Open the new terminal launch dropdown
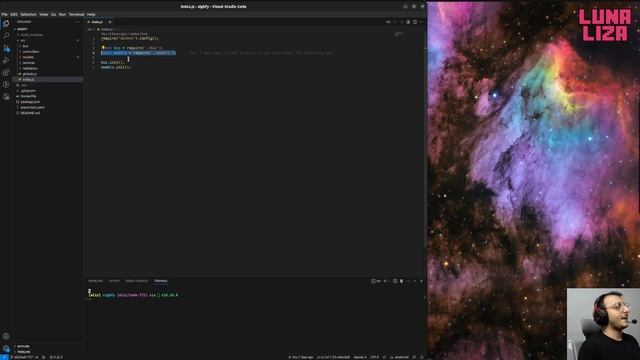The width and height of the screenshot is (640, 360). 389,281
